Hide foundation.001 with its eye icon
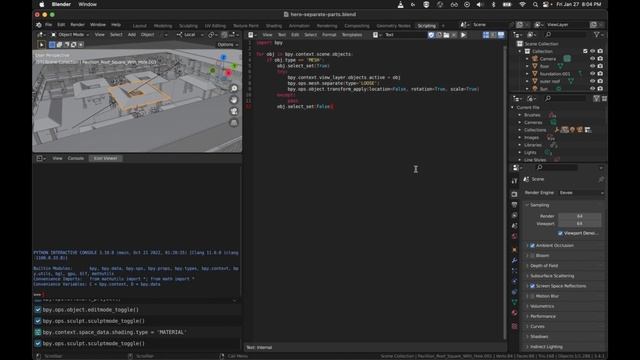640x360 pixels. [x=592, y=74]
